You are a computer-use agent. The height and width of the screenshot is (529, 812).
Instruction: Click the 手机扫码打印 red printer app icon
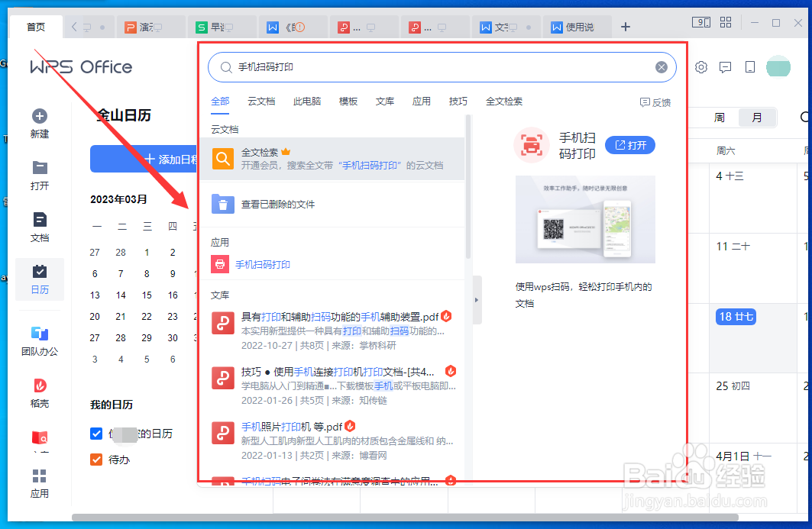tap(220, 264)
